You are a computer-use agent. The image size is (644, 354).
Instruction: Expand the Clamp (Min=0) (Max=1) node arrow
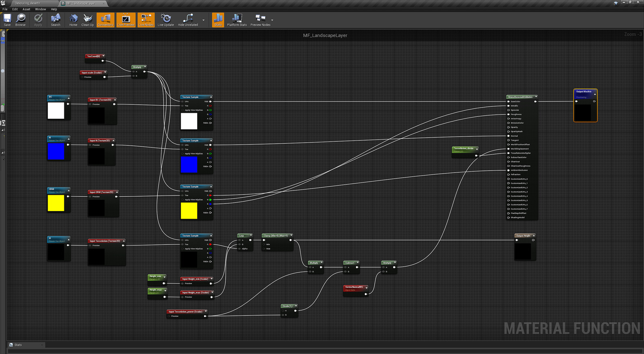pos(291,236)
